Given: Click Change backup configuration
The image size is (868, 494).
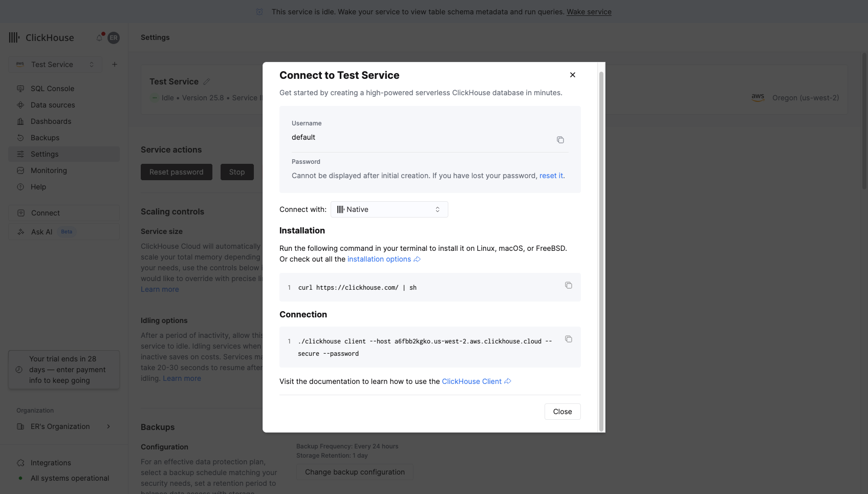Looking at the screenshot, I should click(355, 472).
